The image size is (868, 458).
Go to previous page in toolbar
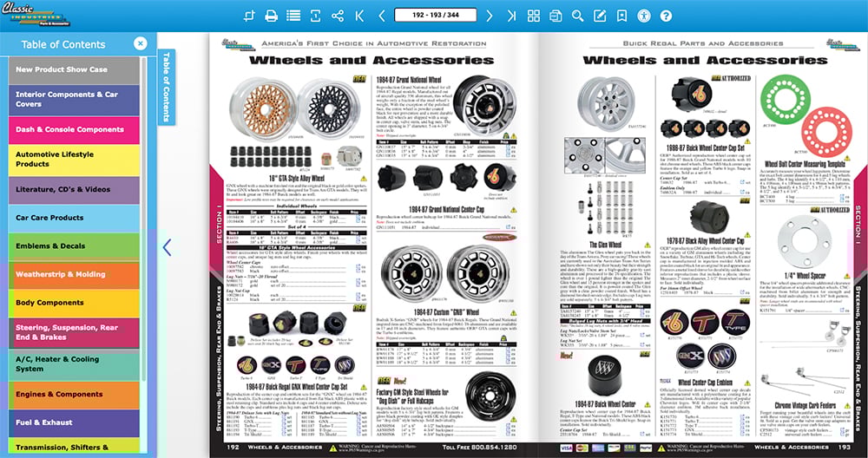(x=381, y=16)
